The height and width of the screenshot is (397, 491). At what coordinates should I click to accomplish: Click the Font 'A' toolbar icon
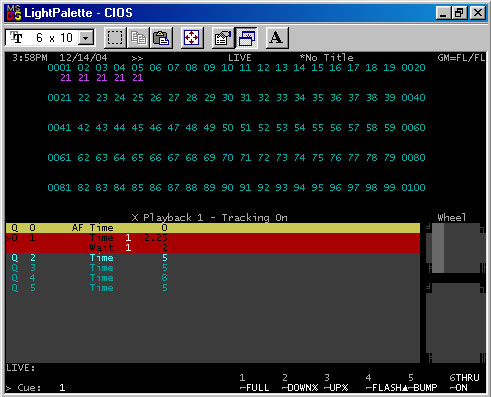coord(277,38)
